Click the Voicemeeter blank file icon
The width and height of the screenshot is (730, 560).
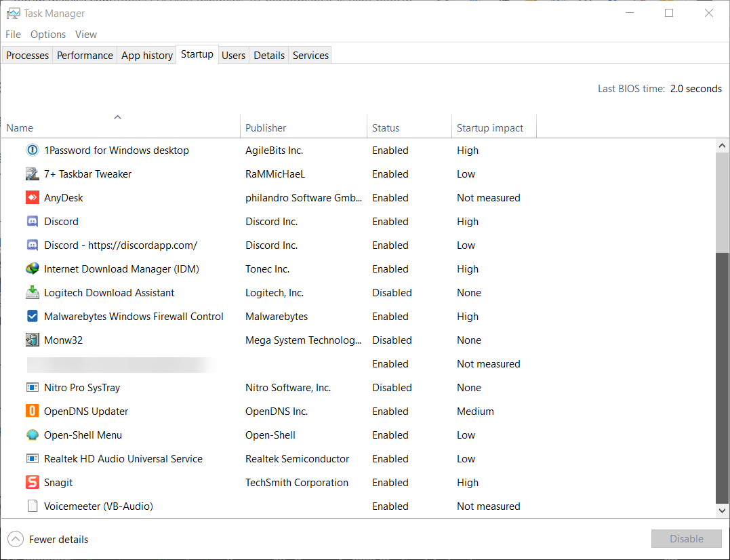point(32,506)
